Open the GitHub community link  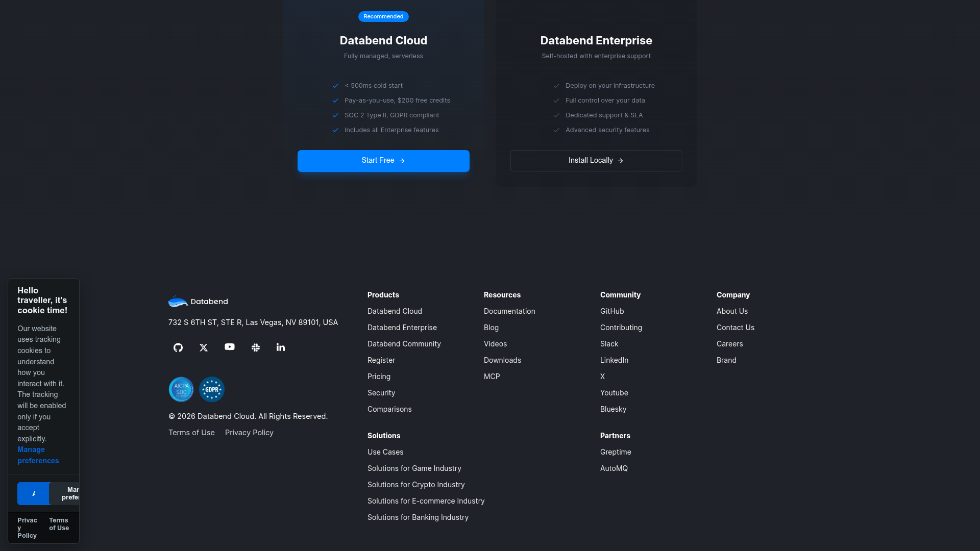(x=612, y=311)
